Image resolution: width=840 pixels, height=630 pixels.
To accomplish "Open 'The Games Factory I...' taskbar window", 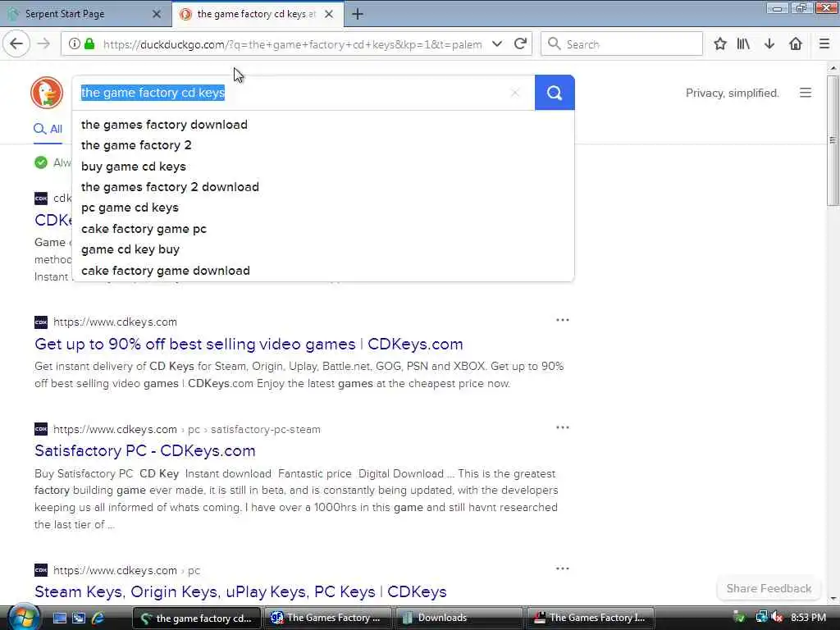I will point(591,619).
